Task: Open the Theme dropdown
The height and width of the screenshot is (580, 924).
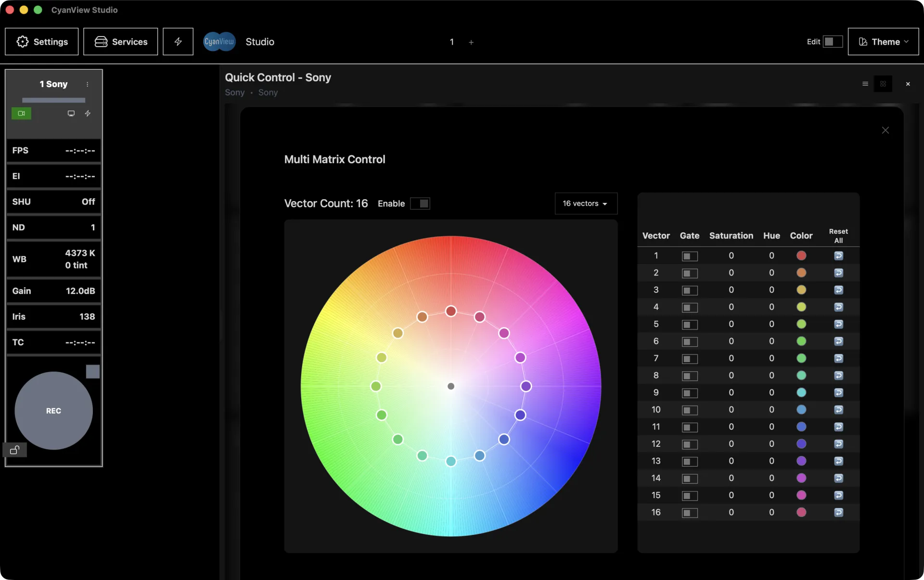Action: (x=883, y=42)
